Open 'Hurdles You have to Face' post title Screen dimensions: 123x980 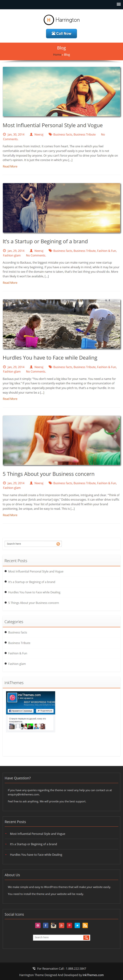point(50,358)
